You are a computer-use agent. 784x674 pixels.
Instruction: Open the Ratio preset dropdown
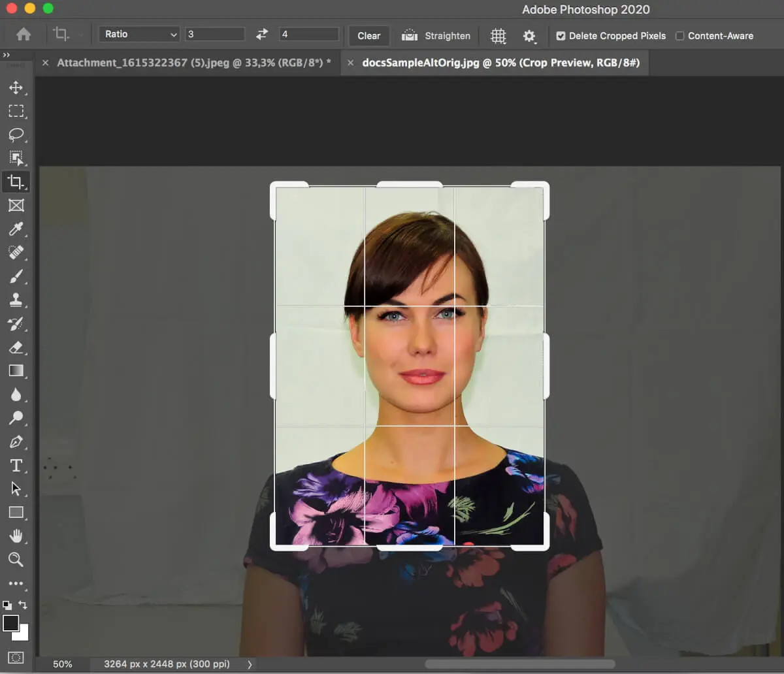[139, 34]
